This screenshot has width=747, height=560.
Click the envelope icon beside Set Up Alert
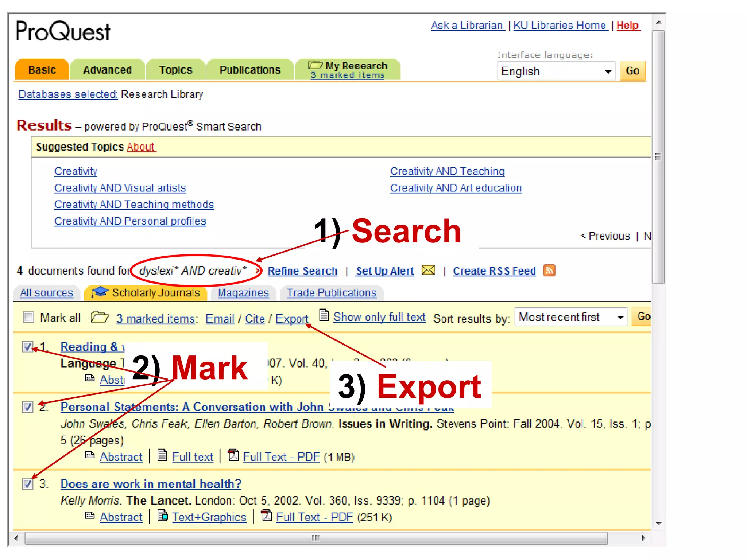pyautogui.click(x=428, y=270)
